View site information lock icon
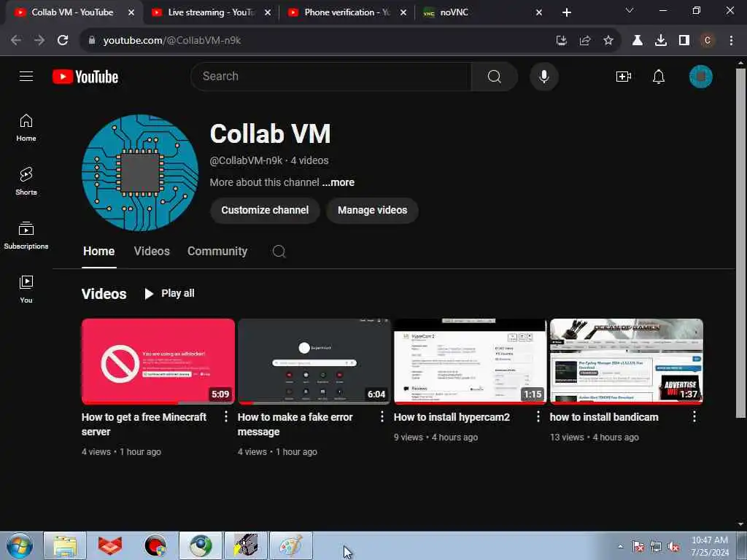This screenshot has height=560, width=747. click(91, 40)
